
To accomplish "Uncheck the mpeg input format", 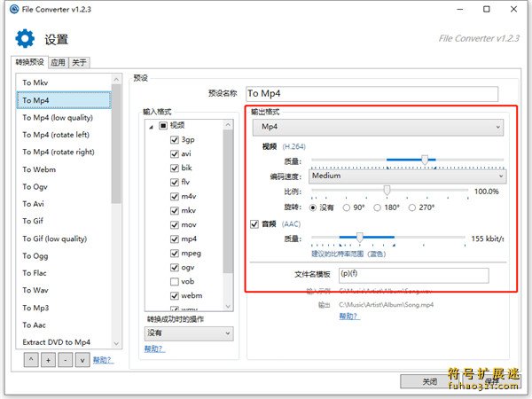I will pyautogui.click(x=175, y=253).
